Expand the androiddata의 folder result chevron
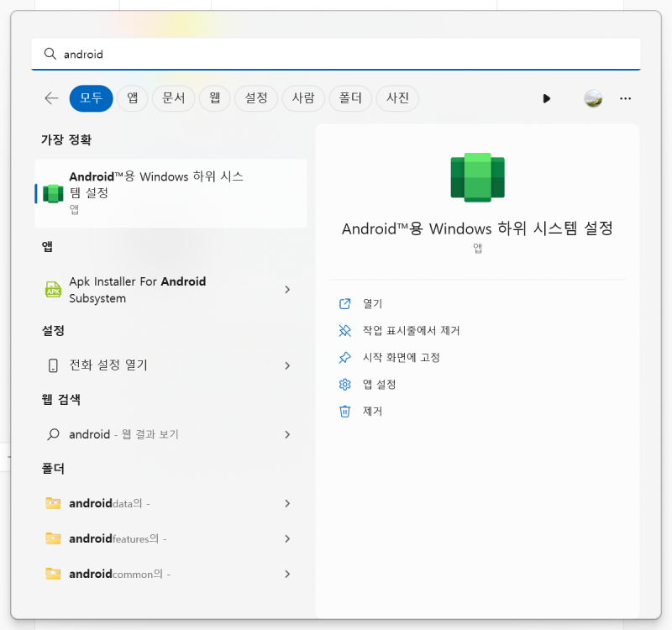672x630 pixels. point(288,503)
